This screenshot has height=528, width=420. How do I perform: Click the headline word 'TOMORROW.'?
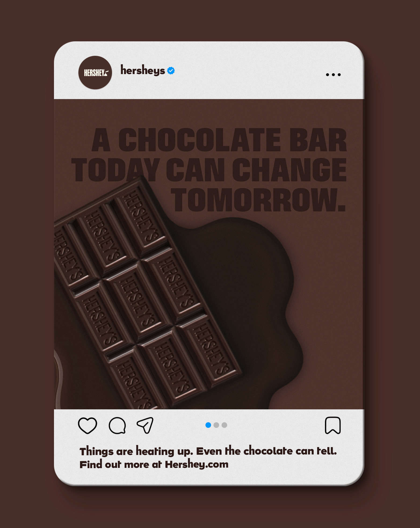pos(258,200)
